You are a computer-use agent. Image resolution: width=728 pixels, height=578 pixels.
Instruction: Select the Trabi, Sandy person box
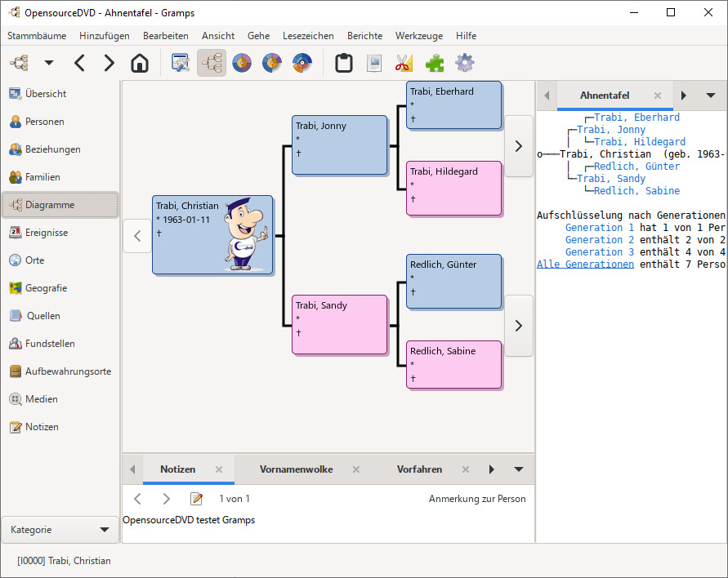click(x=339, y=324)
